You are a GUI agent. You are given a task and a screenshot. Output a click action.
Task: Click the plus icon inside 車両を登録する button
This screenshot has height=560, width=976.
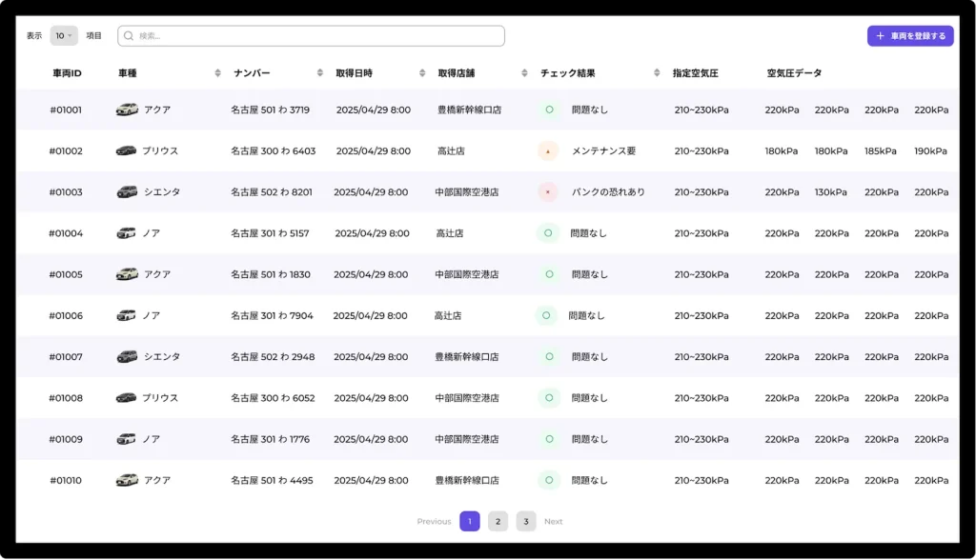click(878, 34)
